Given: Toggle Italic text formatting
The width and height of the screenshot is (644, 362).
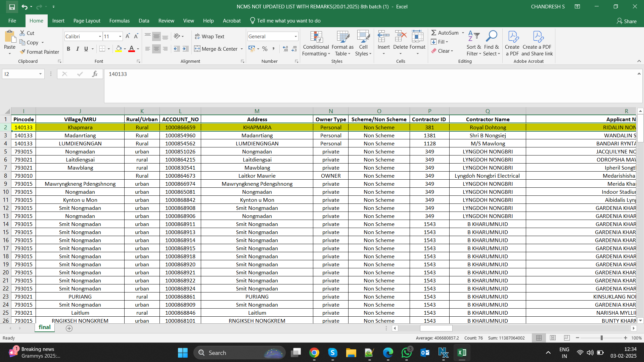Looking at the screenshot, I should point(77,49).
